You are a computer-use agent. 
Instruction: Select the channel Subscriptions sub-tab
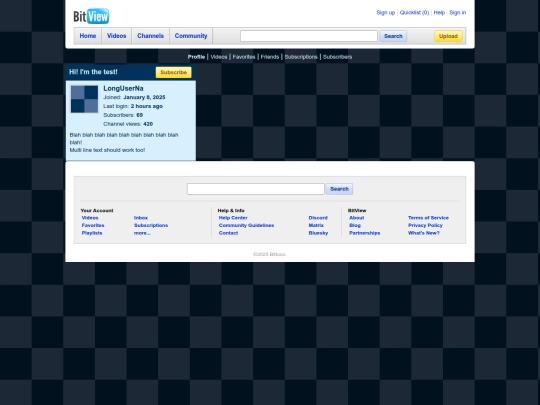coord(301,57)
